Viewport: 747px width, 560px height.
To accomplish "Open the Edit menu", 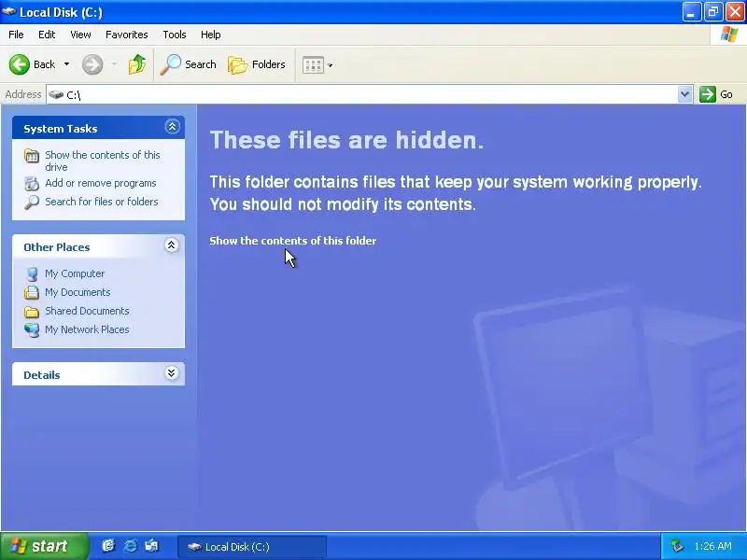I will [x=47, y=35].
